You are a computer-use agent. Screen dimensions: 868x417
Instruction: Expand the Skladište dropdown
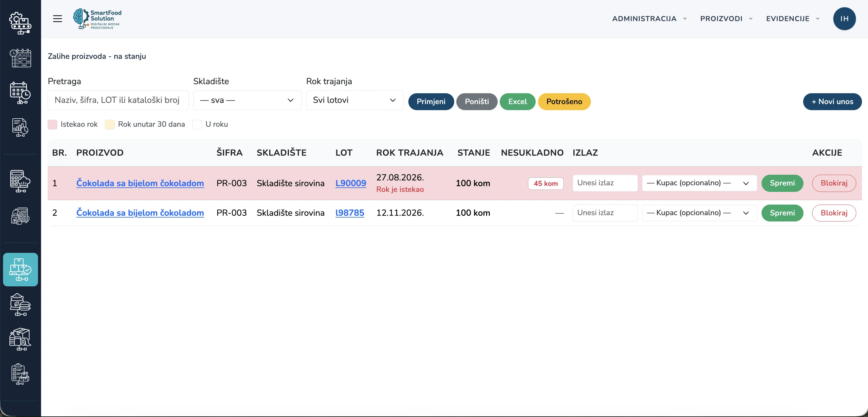pos(247,100)
